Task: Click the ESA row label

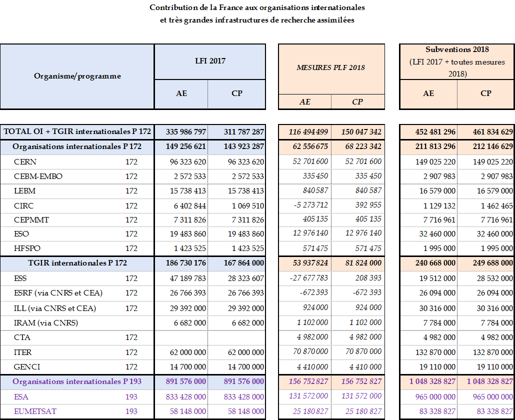Action: 22,396
